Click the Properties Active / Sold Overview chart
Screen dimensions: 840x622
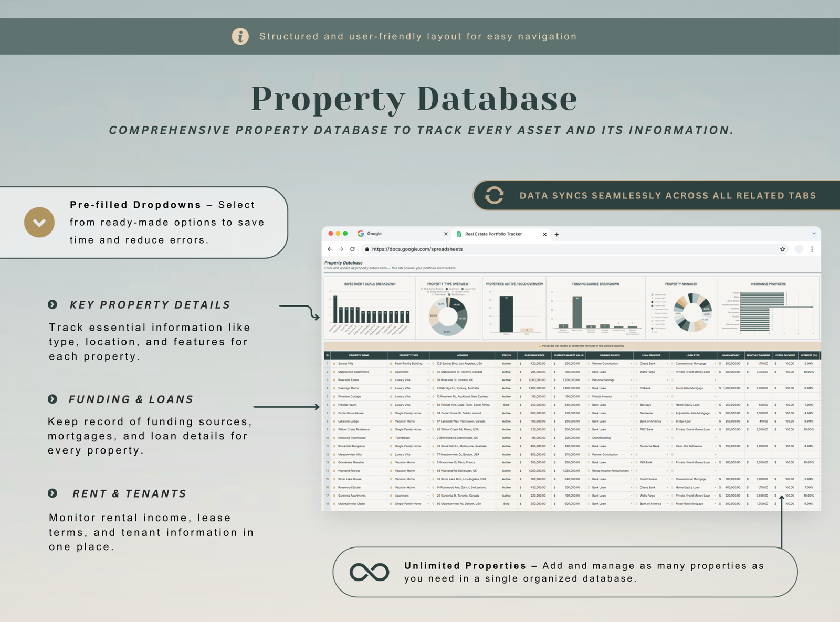point(514,309)
